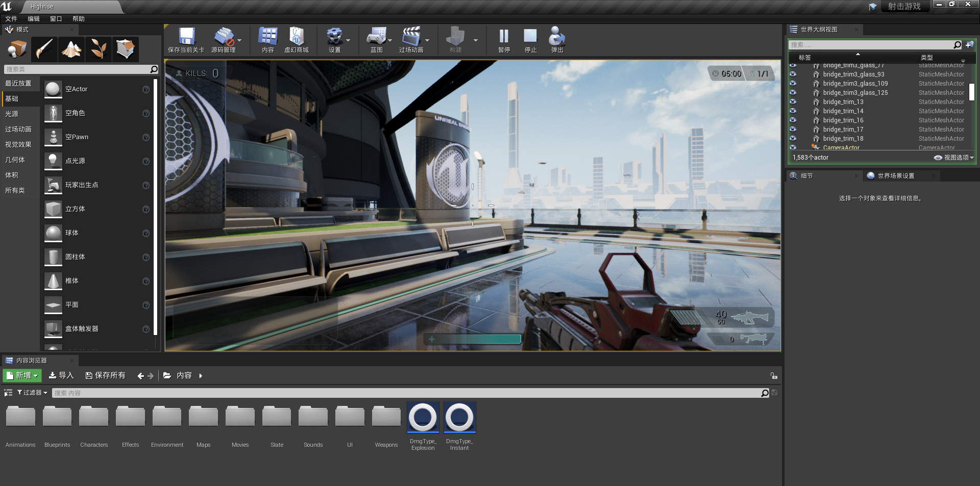Image resolution: width=980 pixels, height=486 pixels.
Task: Click the 圆柱体 cylinder icon
Action: coord(53,257)
